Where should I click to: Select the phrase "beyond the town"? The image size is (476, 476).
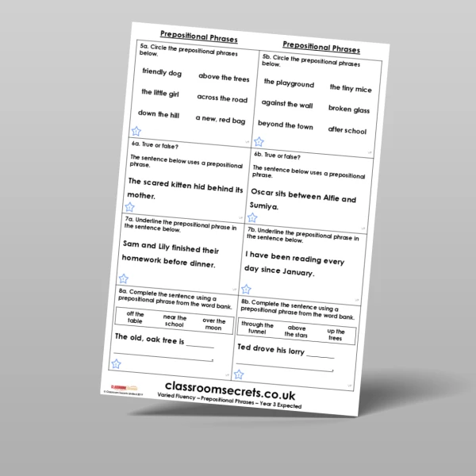pyautogui.click(x=286, y=125)
